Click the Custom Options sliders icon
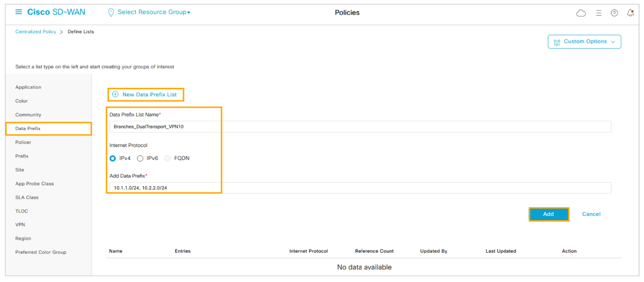Screen dimensions: 644x282 pyautogui.click(x=557, y=42)
